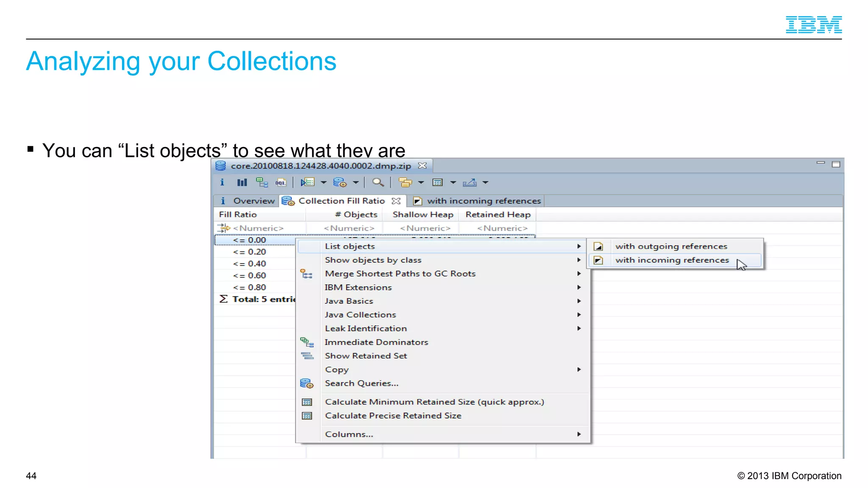Expand dropdown arrow beside group folders icon
868x488 pixels.
click(x=421, y=183)
